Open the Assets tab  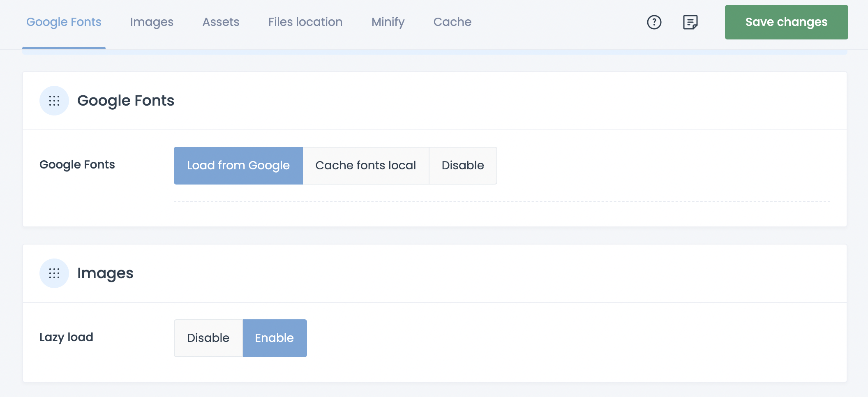click(x=221, y=22)
